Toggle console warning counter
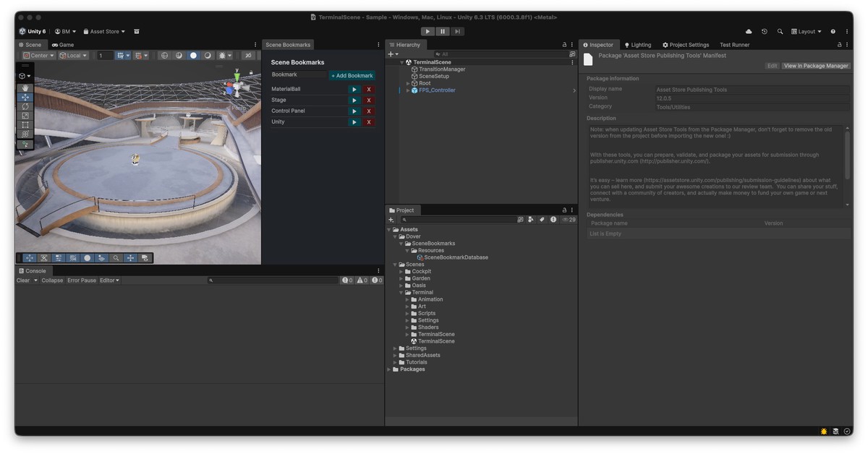This screenshot has width=868, height=454. (x=362, y=280)
